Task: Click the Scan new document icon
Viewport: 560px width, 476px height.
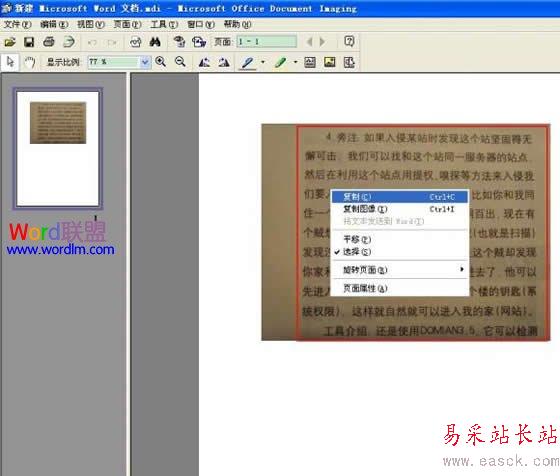Action: tap(69, 42)
